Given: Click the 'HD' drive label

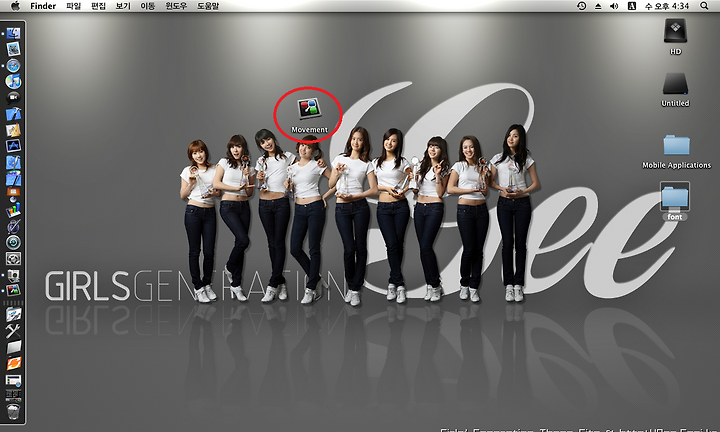Looking at the screenshot, I should tap(675, 51).
